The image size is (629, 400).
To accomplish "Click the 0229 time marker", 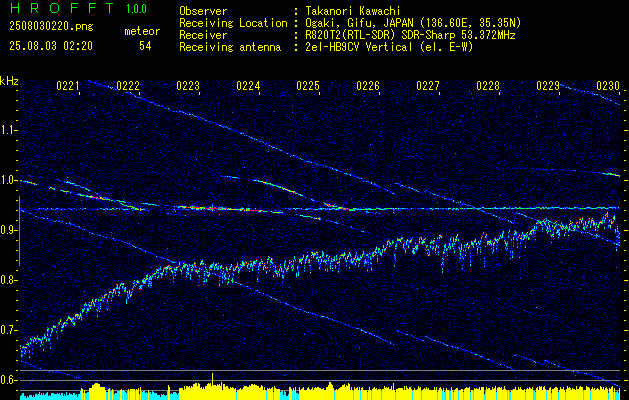I will pos(548,85).
